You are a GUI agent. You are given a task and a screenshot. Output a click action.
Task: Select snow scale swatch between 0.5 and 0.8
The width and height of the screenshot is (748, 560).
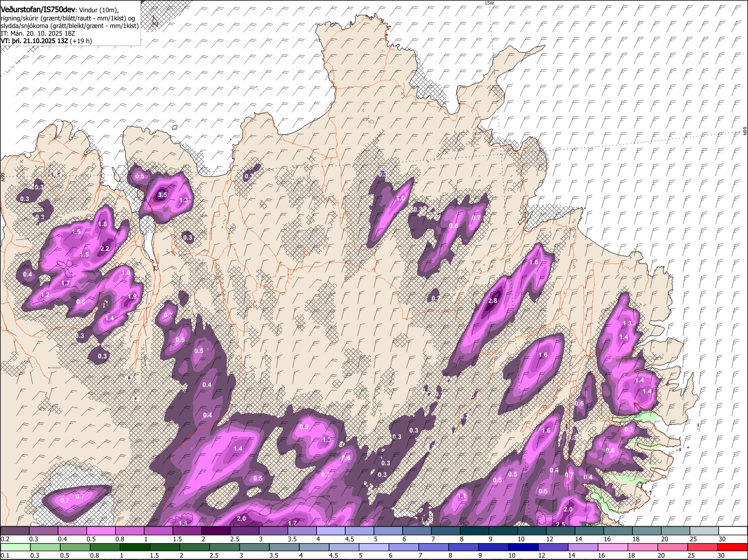[x=101, y=531]
